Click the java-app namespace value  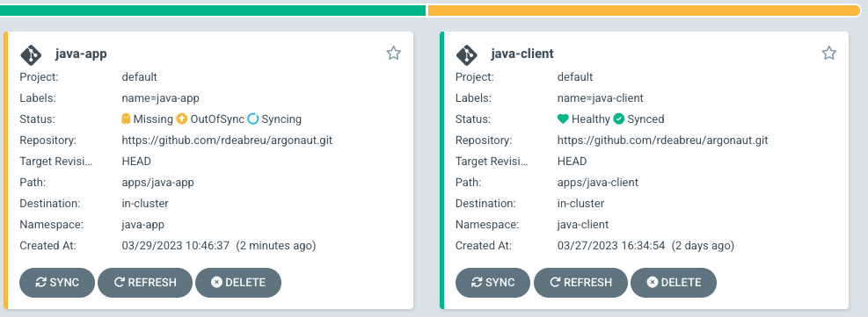(142, 225)
